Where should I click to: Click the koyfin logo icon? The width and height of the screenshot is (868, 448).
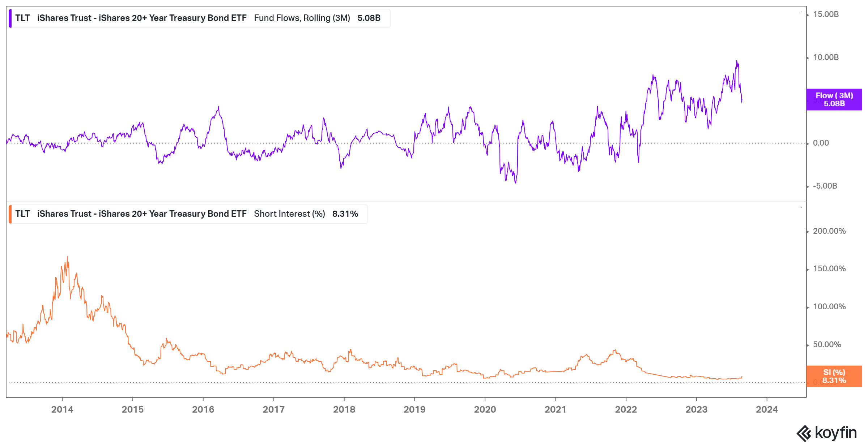(804, 433)
